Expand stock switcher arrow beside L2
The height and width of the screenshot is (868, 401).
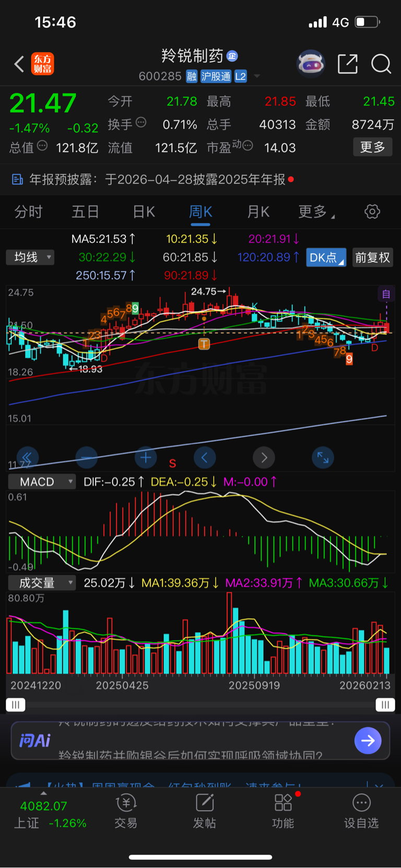pyautogui.click(x=257, y=77)
